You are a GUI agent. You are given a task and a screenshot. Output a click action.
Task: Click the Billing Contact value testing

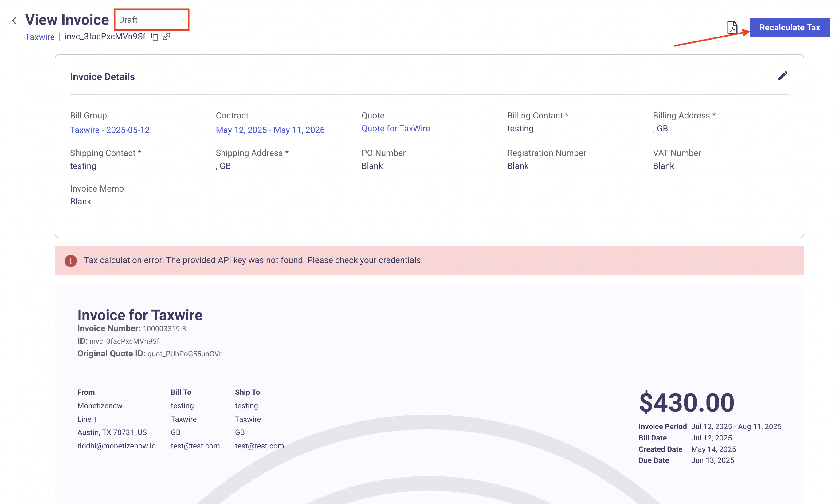click(520, 129)
